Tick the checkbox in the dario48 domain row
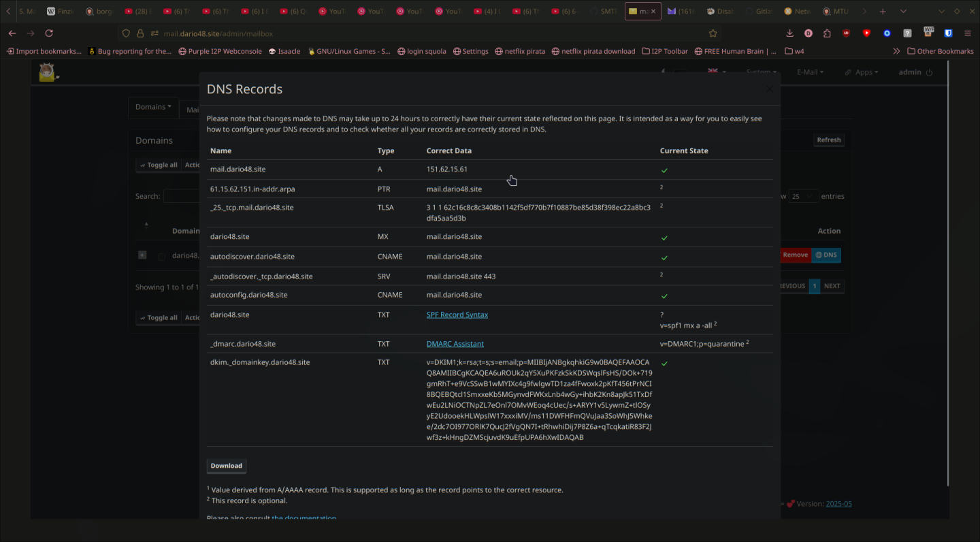This screenshot has width=980, height=542. click(161, 257)
